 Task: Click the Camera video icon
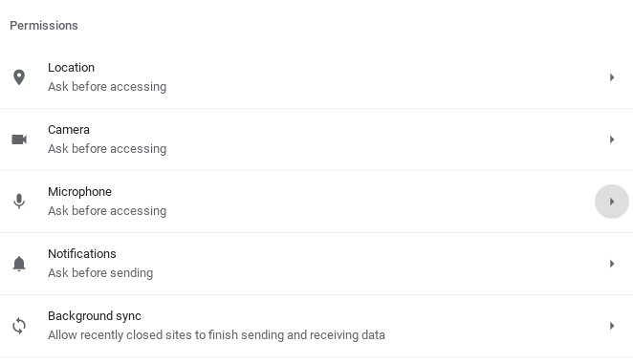point(19,139)
